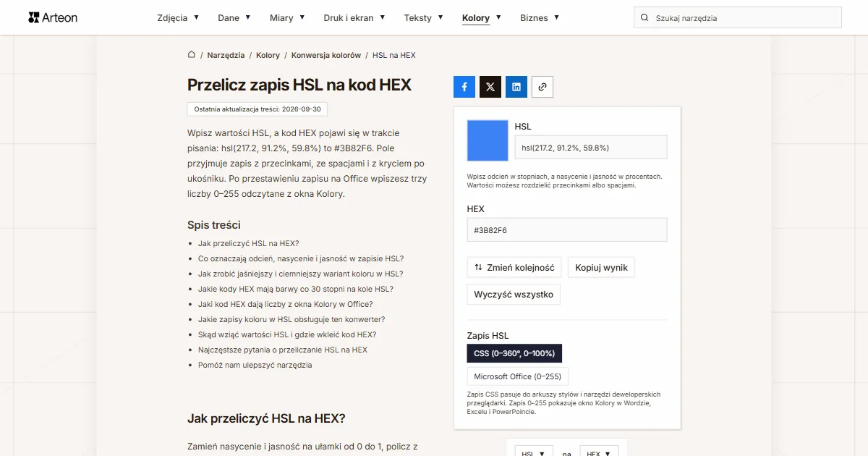Jump to Pomóż nam ulepszyć narzędzia
This screenshot has height=456, width=868.
click(x=255, y=365)
